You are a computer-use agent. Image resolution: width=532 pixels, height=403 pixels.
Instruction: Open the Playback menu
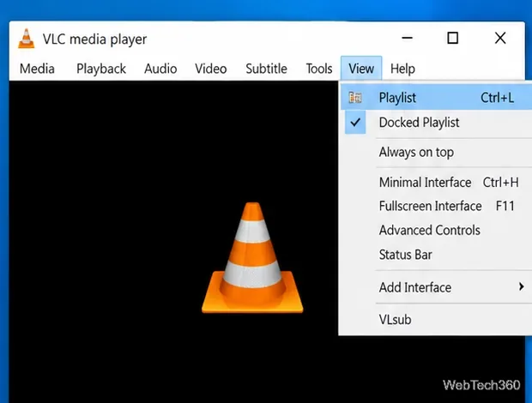(x=101, y=69)
